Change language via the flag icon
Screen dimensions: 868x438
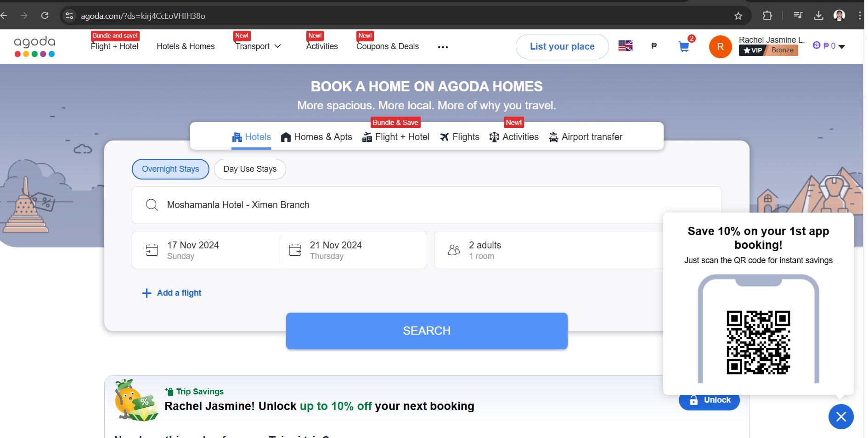coord(625,46)
